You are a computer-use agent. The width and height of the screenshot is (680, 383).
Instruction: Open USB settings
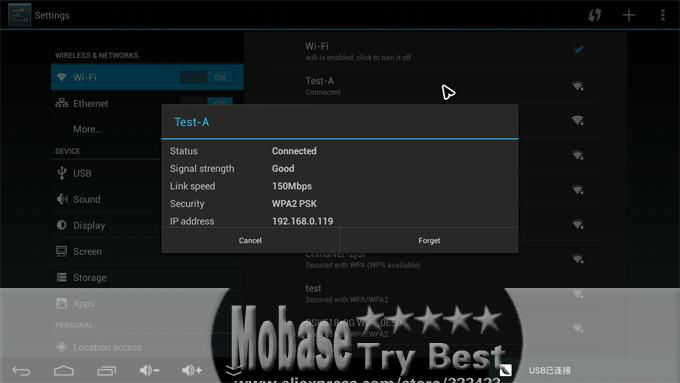click(x=107, y=173)
